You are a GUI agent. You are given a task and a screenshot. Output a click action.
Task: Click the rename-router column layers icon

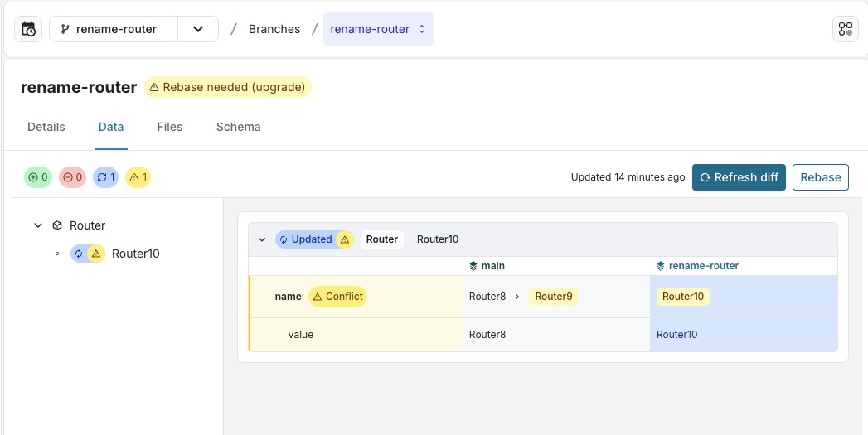(x=661, y=266)
